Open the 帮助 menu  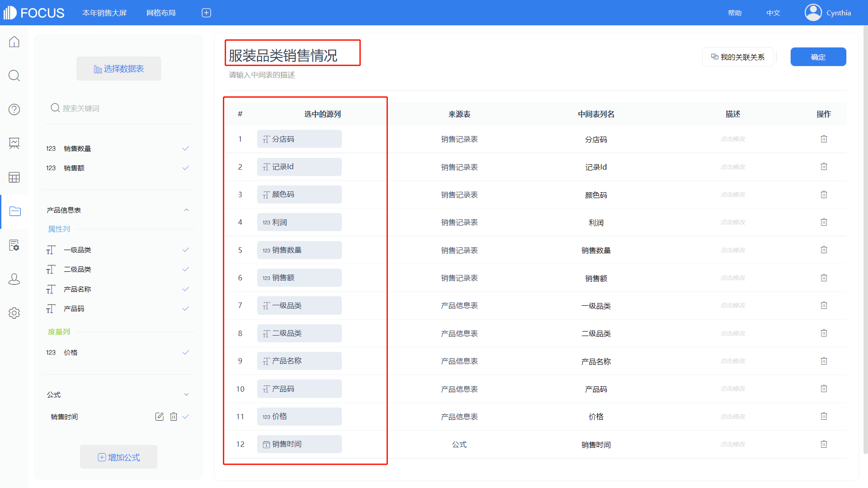pyautogui.click(x=735, y=13)
